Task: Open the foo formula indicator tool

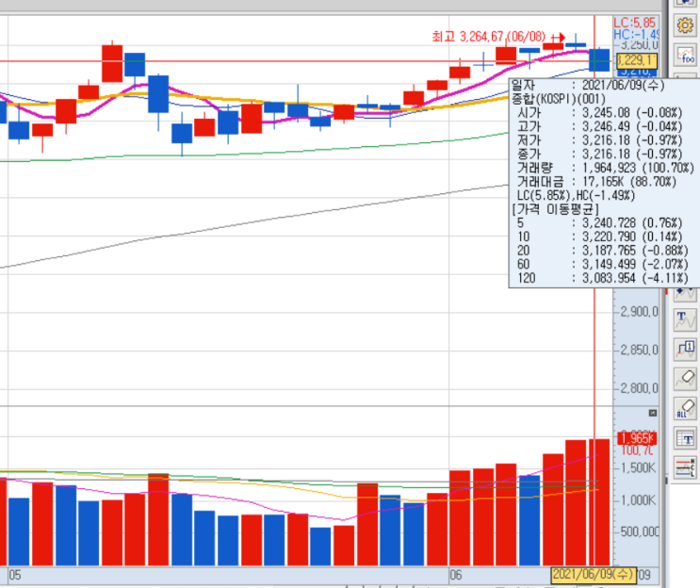Action: point(685,55)
